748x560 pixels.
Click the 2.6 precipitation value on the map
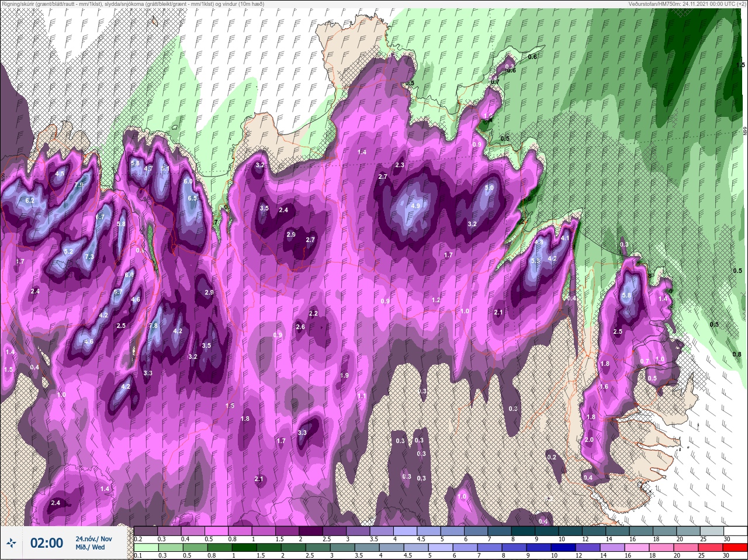pyautogui.click(x=300, y=327)
